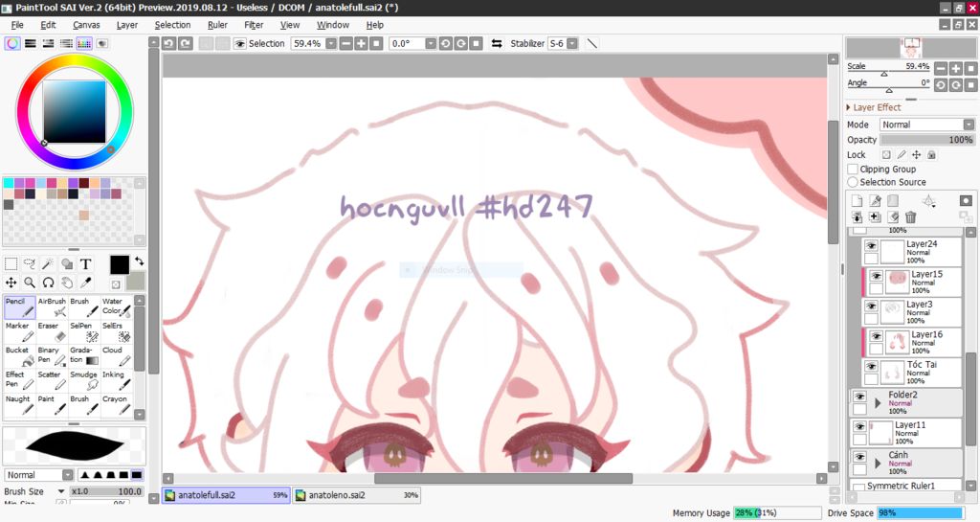Hide Layer3 using its eye icon

871,306
